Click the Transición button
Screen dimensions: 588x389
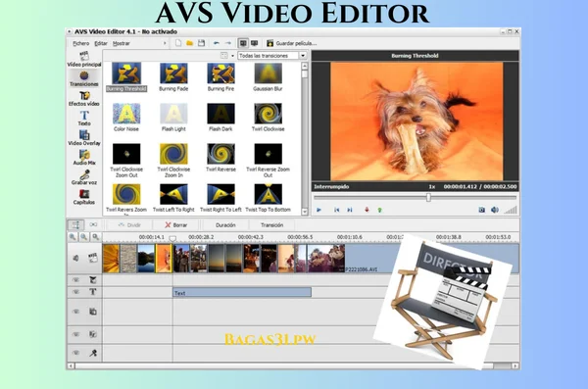[271, 225]
